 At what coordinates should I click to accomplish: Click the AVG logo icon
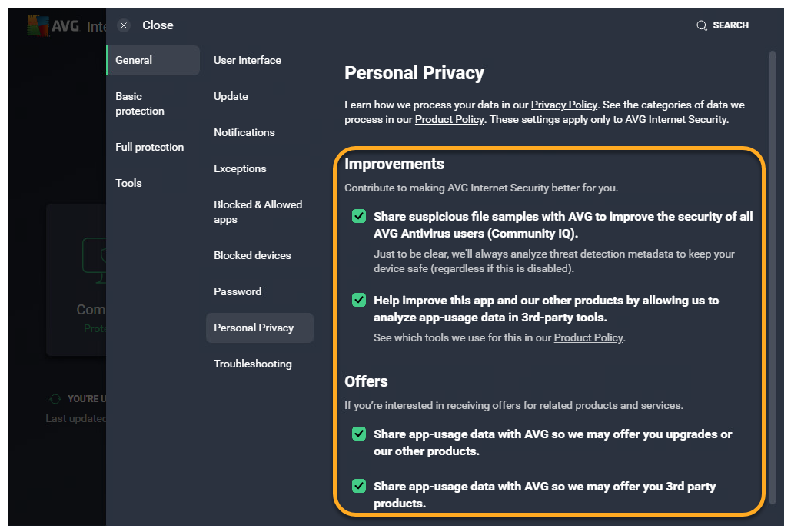38,26
